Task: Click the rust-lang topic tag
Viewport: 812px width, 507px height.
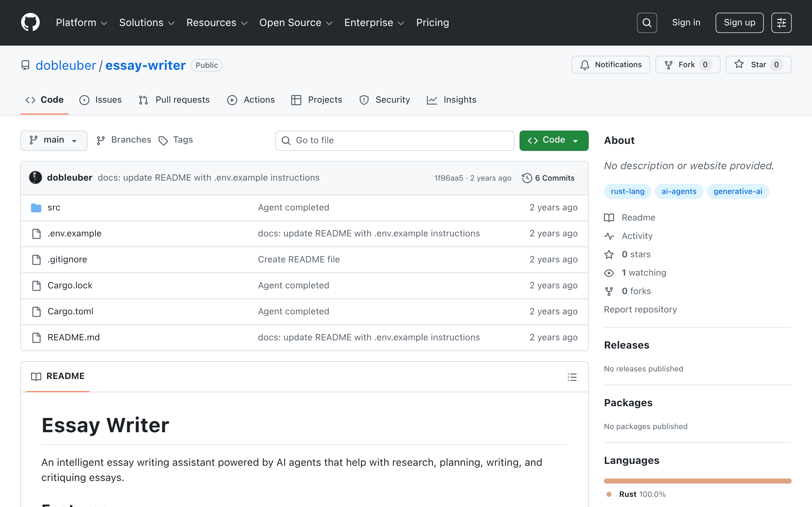Action: 627,191
